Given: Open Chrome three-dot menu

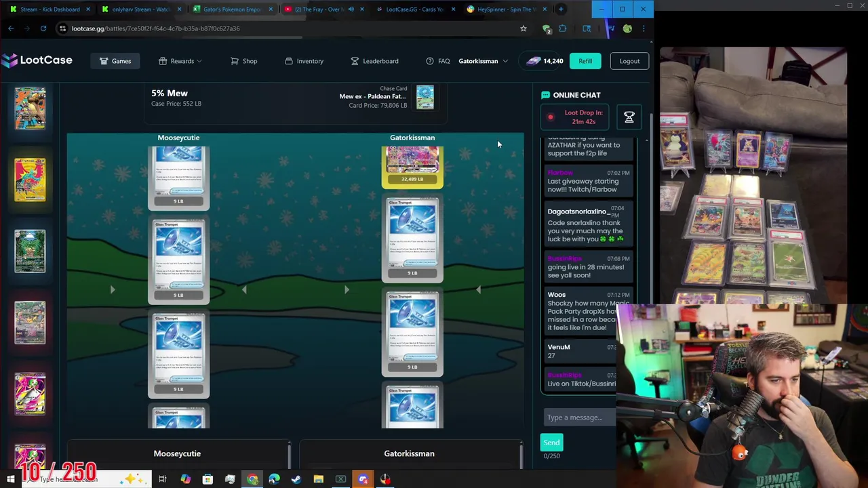Looking at the screenshot, I should [x=643, y=28].
